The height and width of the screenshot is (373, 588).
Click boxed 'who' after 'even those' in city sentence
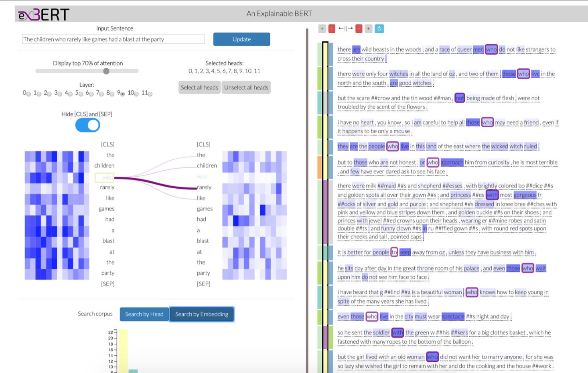click(372, 316)
